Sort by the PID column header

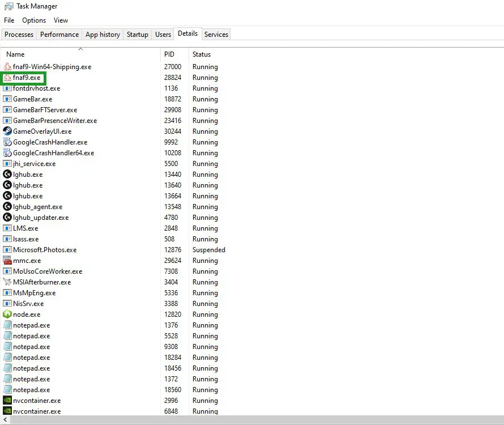tap(175, 54)
